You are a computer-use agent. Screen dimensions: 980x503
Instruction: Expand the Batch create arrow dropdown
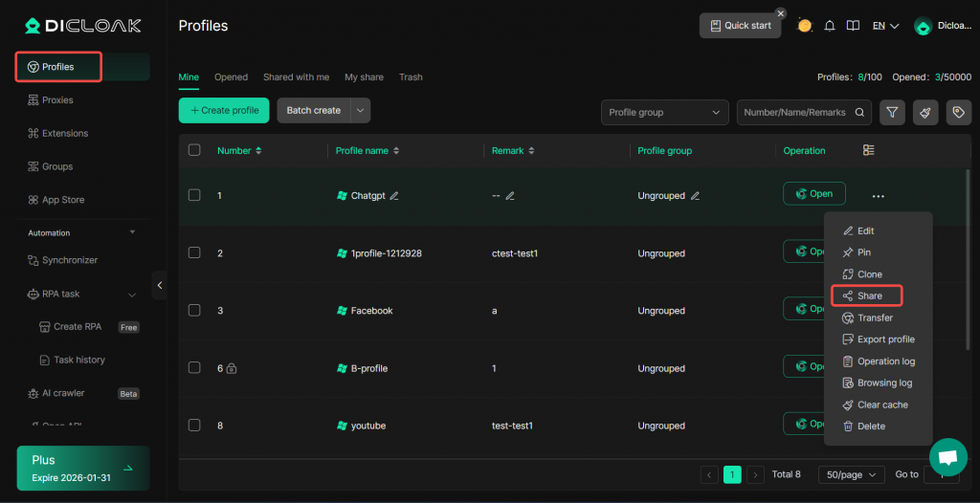click(361, 110)
